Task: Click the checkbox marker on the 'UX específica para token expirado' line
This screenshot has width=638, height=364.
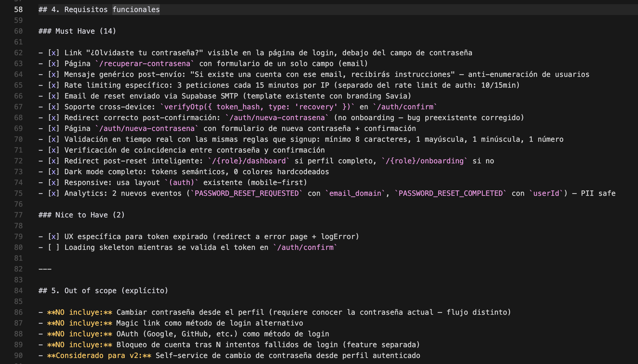Action: point(53,237)
